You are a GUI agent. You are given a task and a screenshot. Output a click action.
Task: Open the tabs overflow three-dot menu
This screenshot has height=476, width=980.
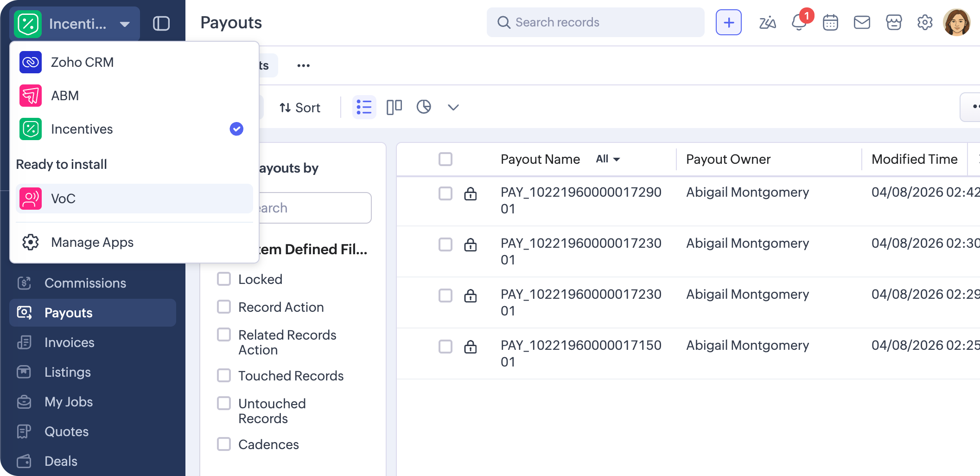pos(304,65)
